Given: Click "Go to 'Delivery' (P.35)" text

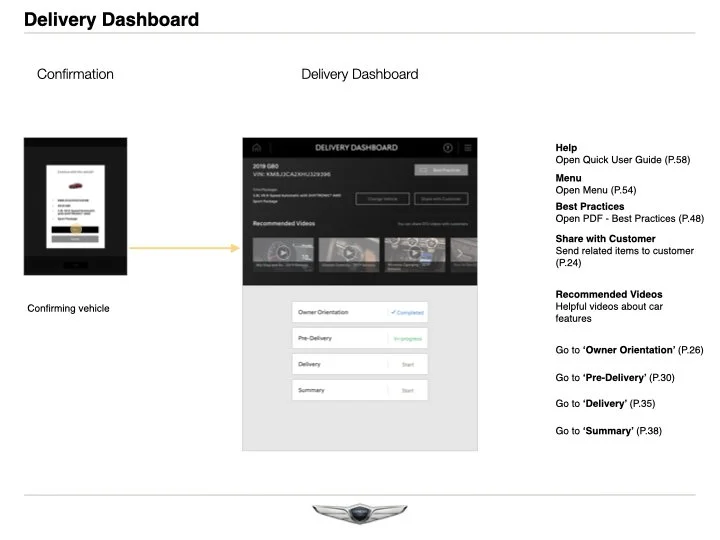Looking at the screenshot, I should [605, 404].
